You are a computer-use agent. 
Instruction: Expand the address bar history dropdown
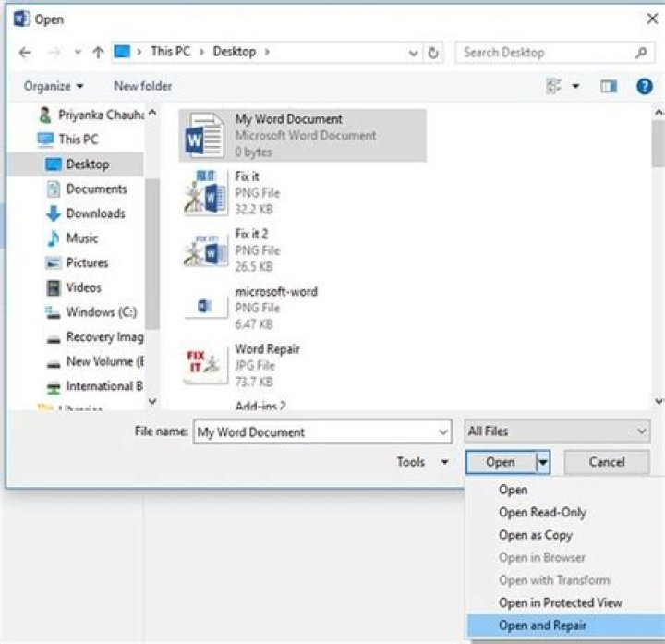coord(413,53)
